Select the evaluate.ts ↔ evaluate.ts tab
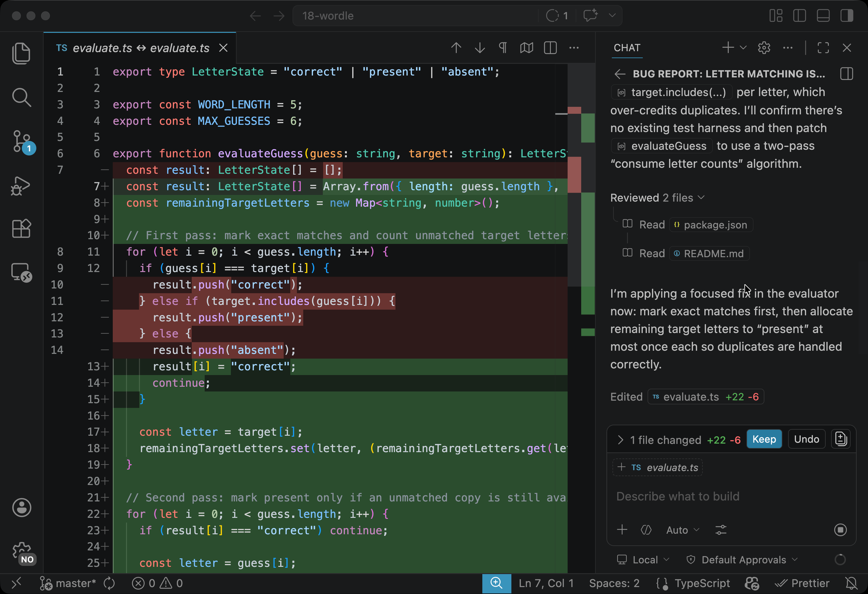This screenshot has height=594, width=868. click(141, 48)
